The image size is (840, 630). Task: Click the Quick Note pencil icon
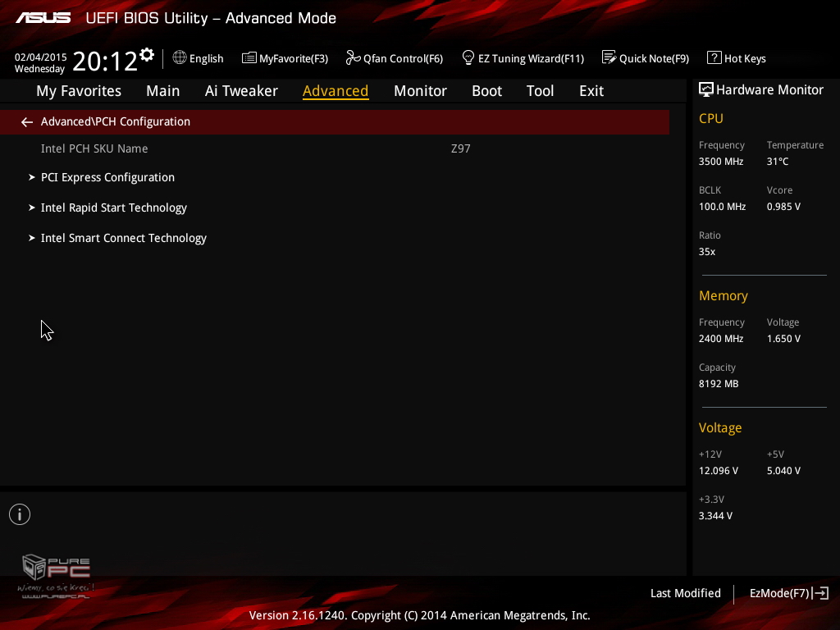pyautogui.click(x=609, y=57)
